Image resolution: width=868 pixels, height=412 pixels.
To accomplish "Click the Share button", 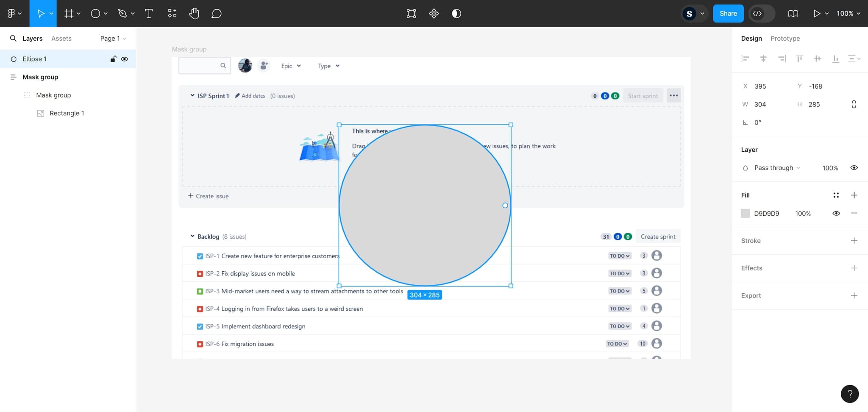I will [x=728, y=14].
